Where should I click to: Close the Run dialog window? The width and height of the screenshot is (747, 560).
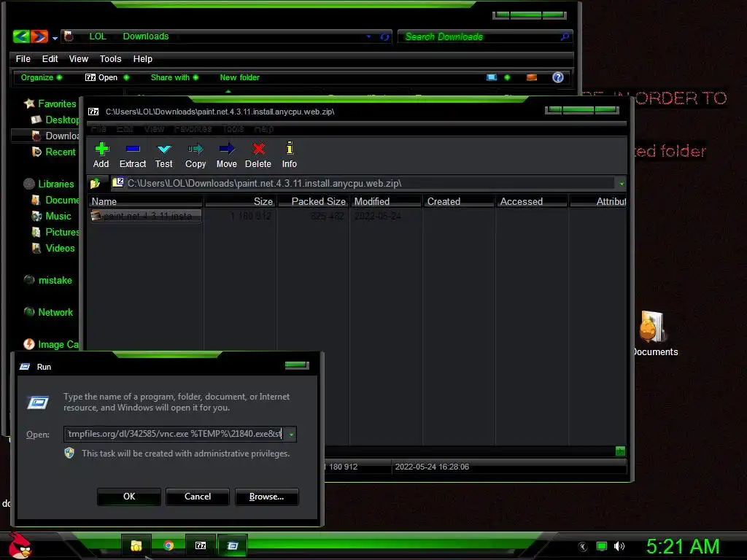[x=297, y=365]
